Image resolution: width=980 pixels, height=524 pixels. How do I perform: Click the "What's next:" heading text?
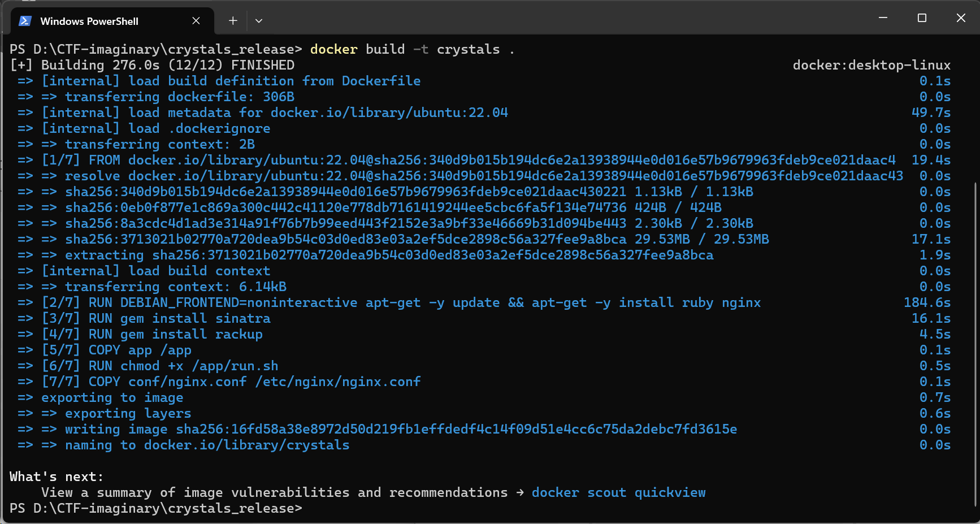click(x=57, y=477)
